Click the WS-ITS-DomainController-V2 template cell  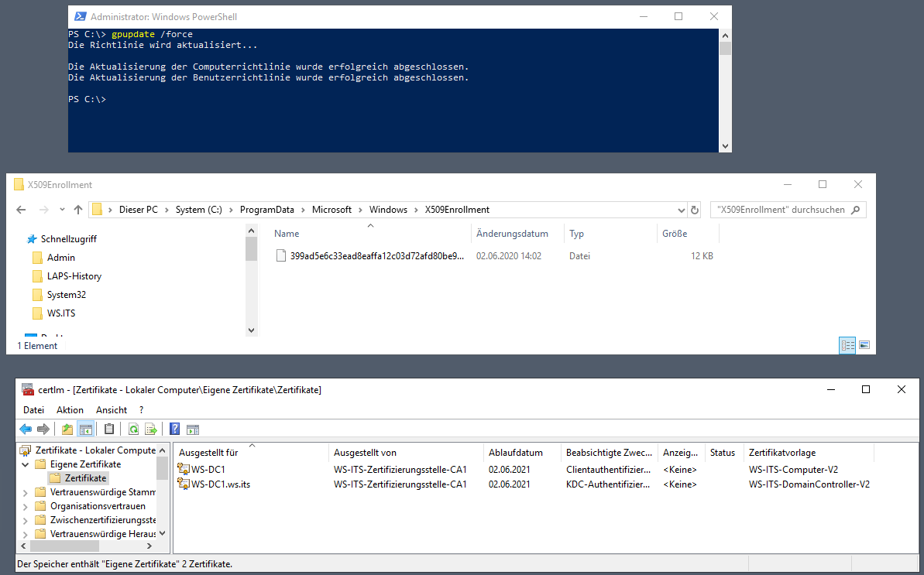pyautogui.click(x=809, y=484)
